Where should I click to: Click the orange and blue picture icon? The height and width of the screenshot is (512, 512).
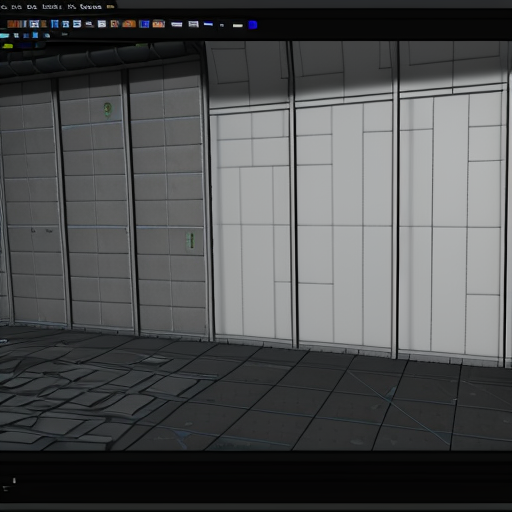tap(159, 24)
